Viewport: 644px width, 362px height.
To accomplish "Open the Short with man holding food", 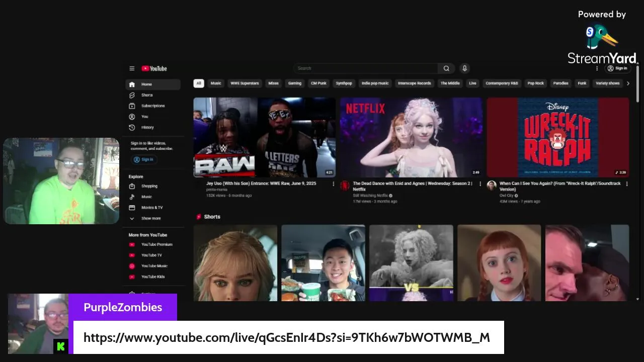I will [x=323, y=263].
